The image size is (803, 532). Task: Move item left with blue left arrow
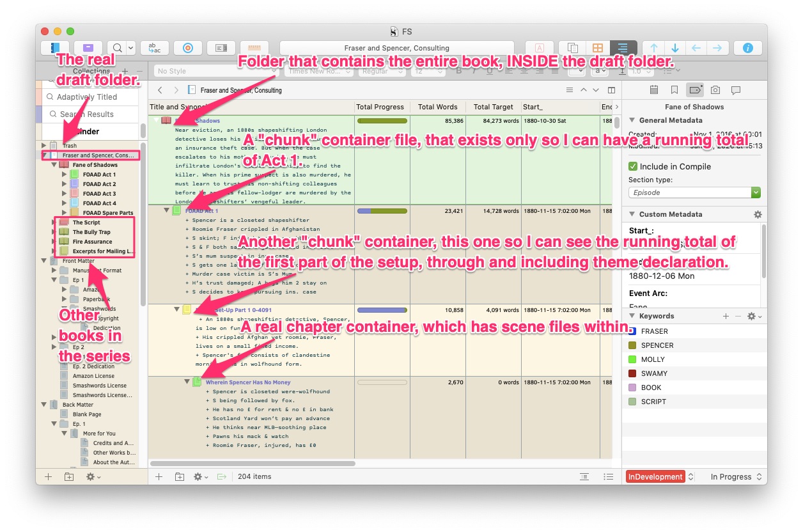point(696,48)
